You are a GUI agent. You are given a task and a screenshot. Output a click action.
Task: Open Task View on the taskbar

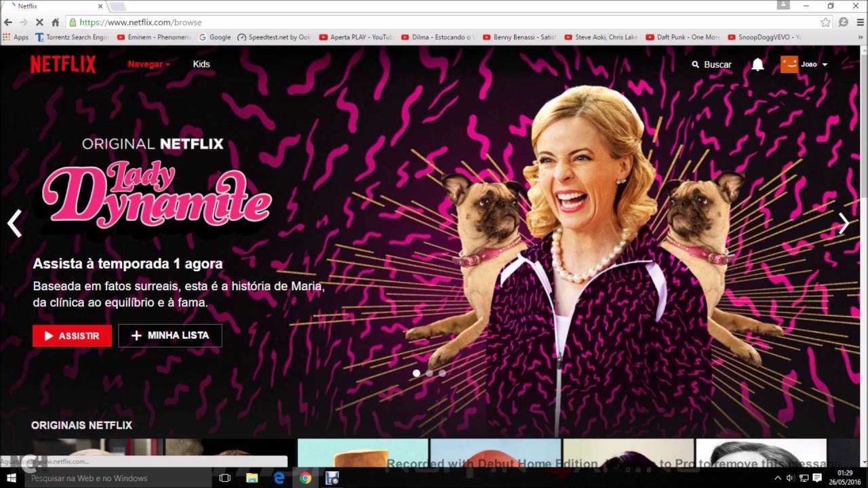coord(225,478)
